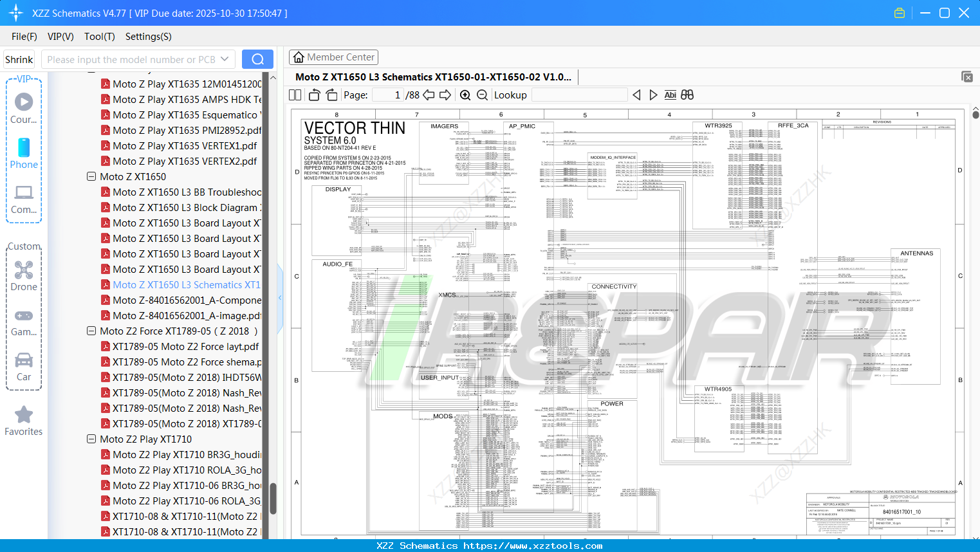Collapse the Moto Z XT1650 tree node
980x552 pixels.
(x=91, y=176)
